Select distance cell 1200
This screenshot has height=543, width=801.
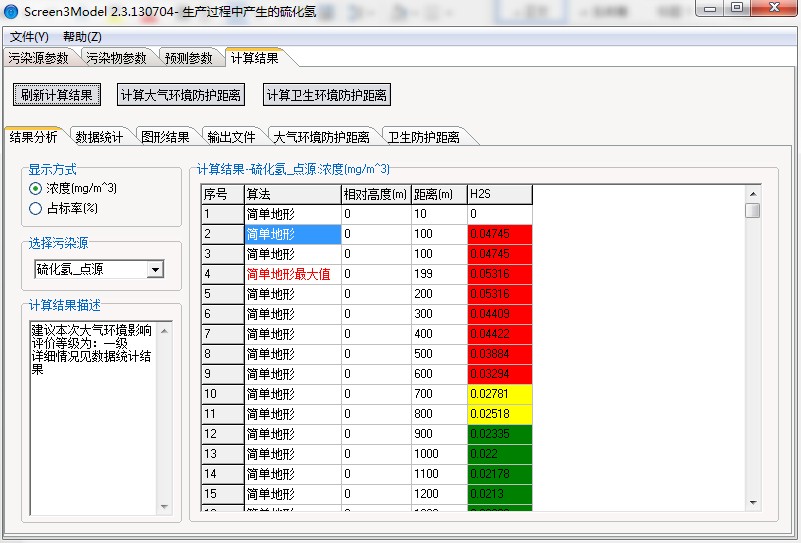pos(439,494)
